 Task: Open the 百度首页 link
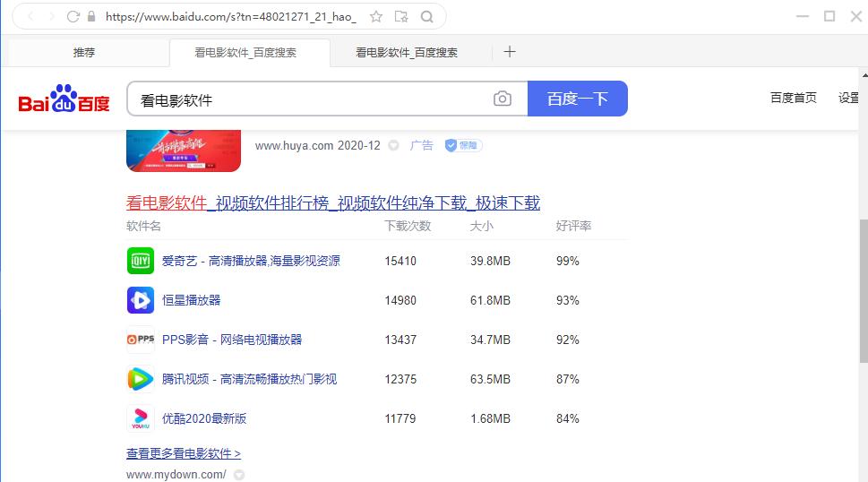point(794,98)
